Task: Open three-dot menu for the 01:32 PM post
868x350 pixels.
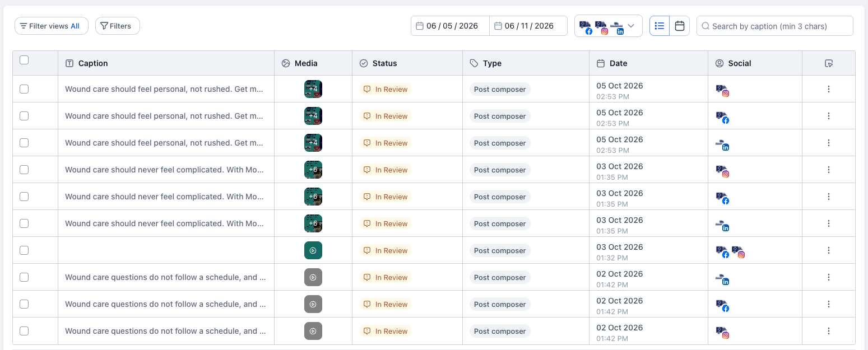Action: tap(829, 250)
